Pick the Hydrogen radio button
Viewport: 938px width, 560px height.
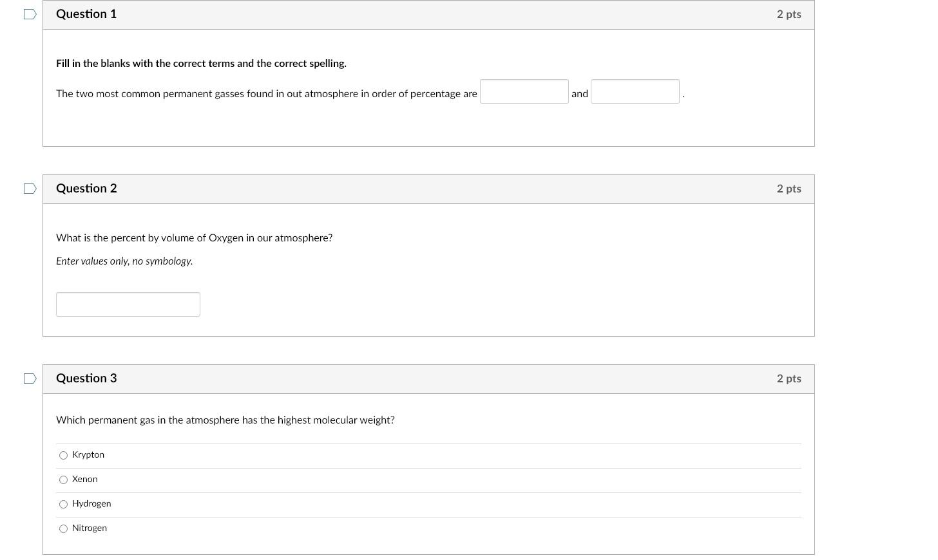click(63, 504)
